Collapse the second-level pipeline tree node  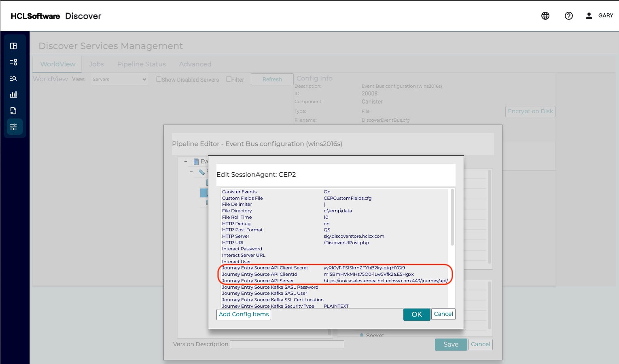coord(191,172)
